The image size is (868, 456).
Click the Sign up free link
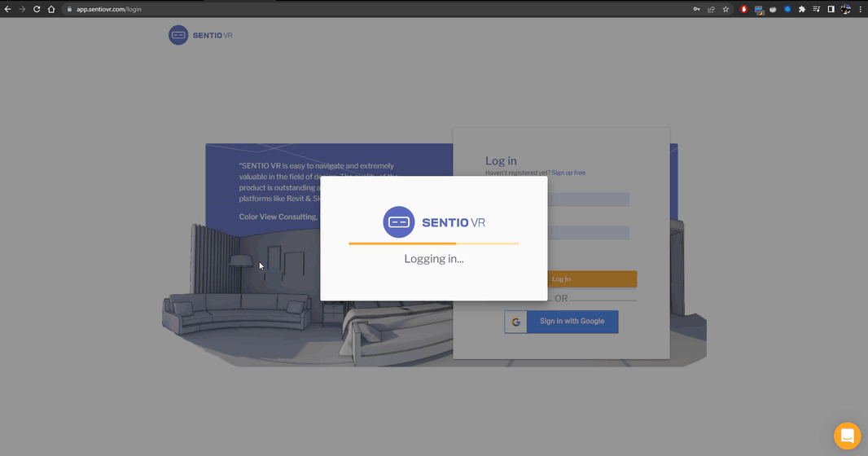click(x=568, y=173)
